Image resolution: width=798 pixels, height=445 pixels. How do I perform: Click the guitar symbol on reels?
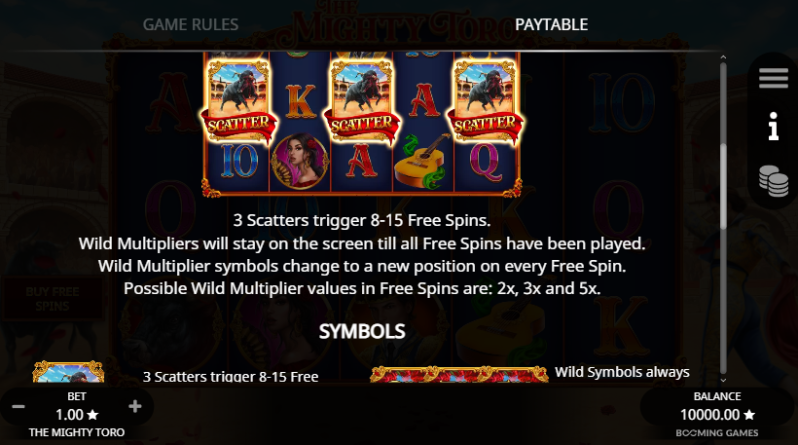(x=423, y=160)
